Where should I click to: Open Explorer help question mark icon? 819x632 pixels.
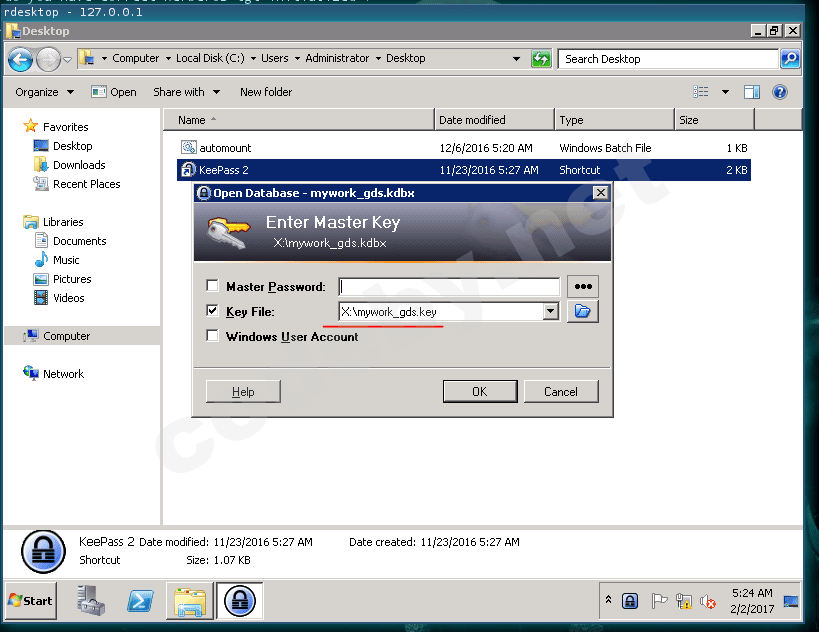(x=779, y=92)
